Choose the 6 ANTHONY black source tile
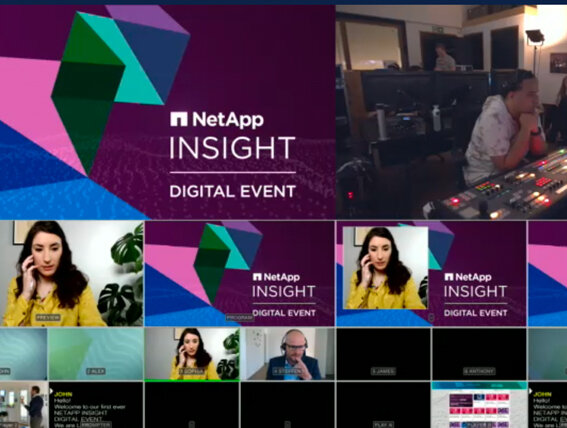Viewport: 567px width, 428px height. pyautogui.click(x=479, y=354)
